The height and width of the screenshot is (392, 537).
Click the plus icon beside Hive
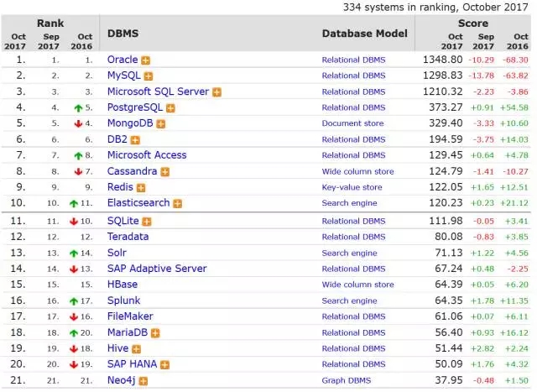(x=136, y=349)
